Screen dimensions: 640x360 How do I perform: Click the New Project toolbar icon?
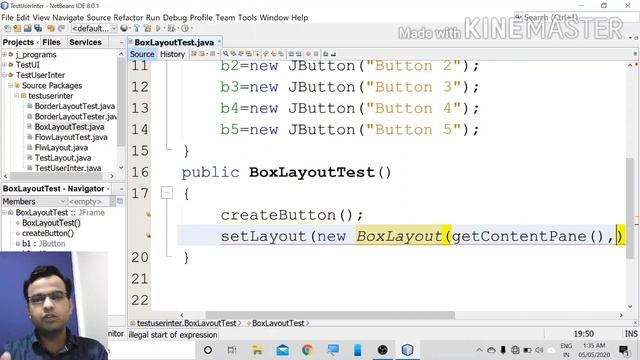[17, 28]
